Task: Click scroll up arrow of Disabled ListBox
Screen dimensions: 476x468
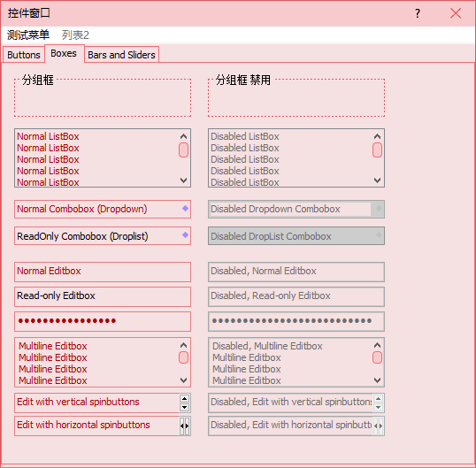Action: pos(377,136)
